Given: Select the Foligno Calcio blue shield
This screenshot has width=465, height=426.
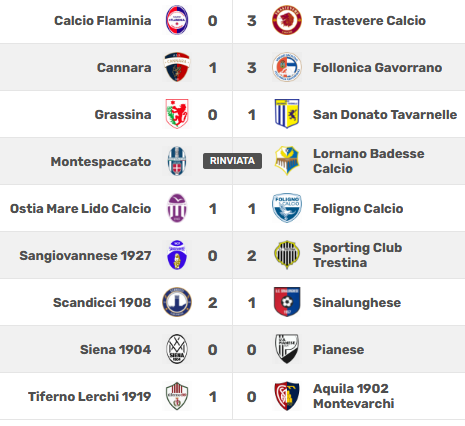Looking at the screenshot, I should 287,208.
